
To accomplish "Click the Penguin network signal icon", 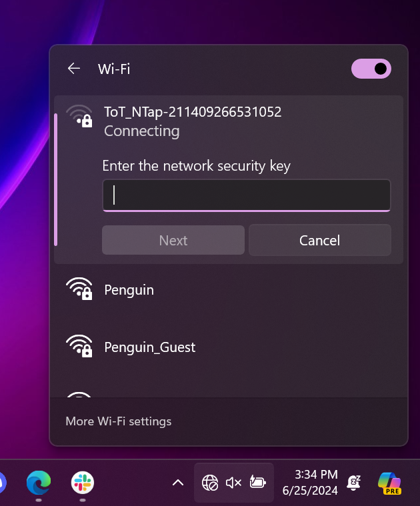I will coord(79,289).
